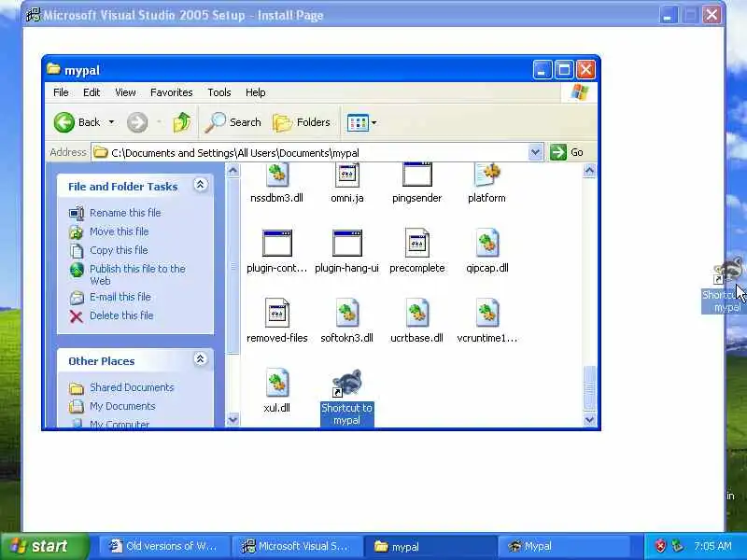This screenshot has height=560, width=747.
Task: Click Copy this file
Action: [119, 250]
